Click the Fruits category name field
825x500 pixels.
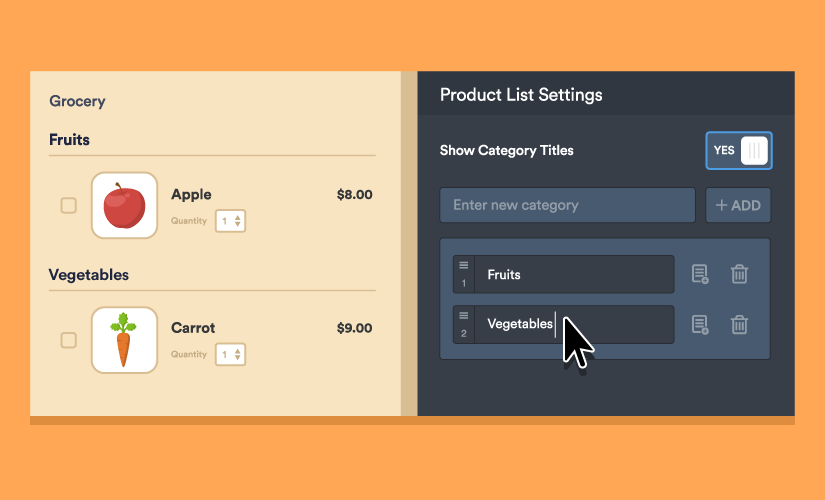[x=573, y=274]
